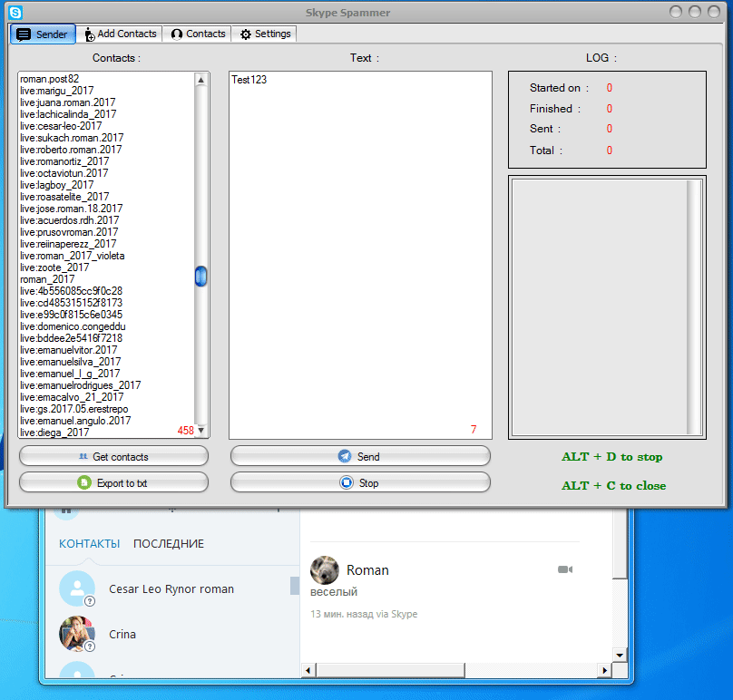Select contact live:cesar-leo-2017
This screenshot has height=700, width=733.
pyautogui.click(x=61, y=126)
